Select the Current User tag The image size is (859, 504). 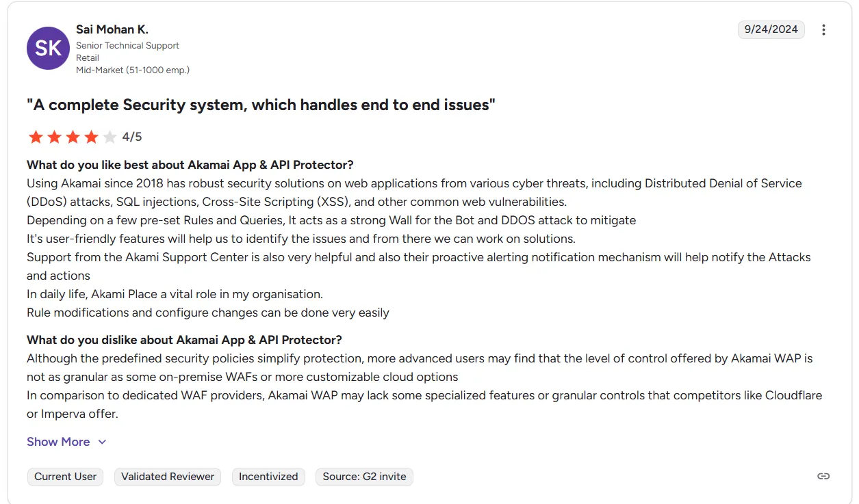click(x=65, y=477)
